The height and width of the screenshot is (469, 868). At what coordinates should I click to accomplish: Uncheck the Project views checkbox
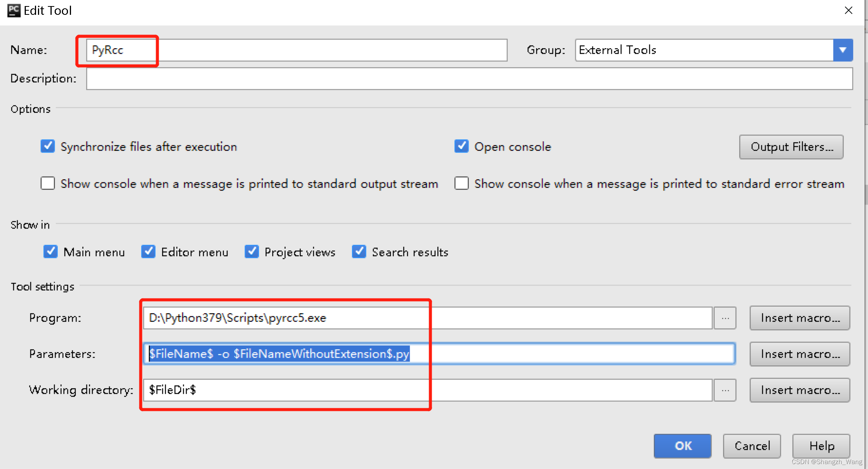coord(252,252)
